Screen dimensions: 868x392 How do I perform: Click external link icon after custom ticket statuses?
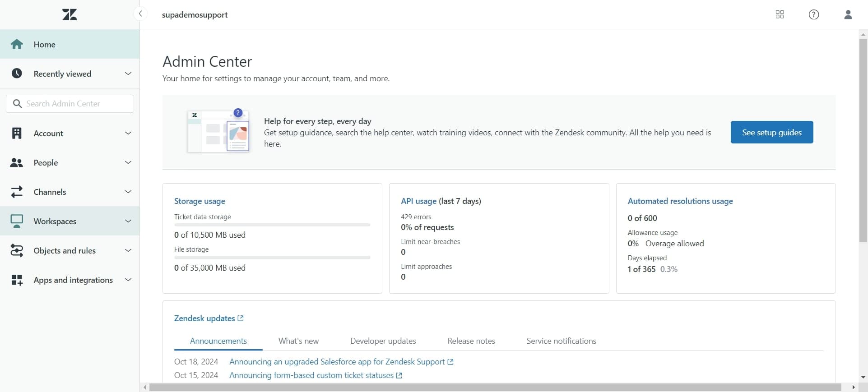399,375
